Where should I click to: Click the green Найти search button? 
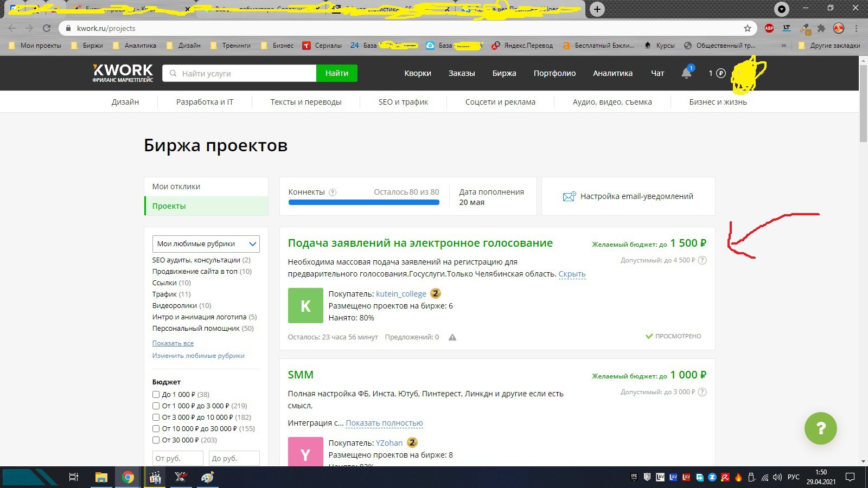[337, 73]
